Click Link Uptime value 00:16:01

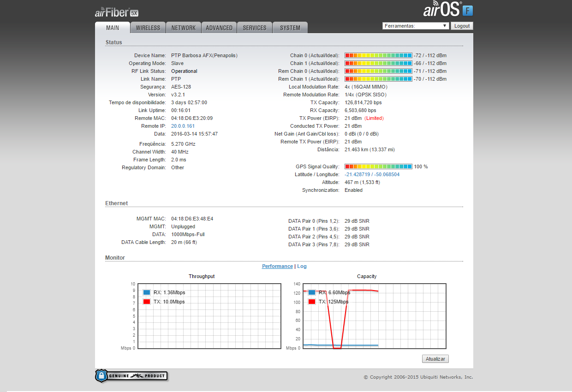181,110
